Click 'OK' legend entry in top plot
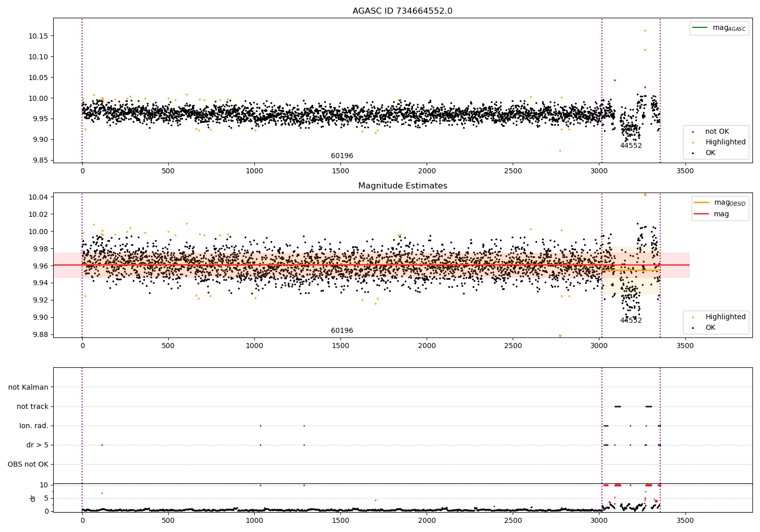Viewport: 760px width, 532px height. (710, 153)
